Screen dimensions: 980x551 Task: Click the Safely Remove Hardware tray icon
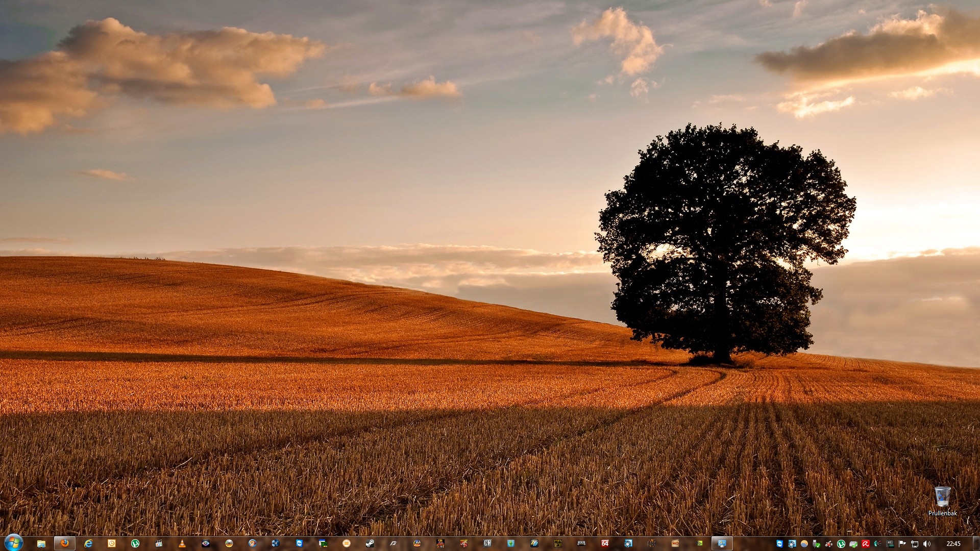point(816,544)
